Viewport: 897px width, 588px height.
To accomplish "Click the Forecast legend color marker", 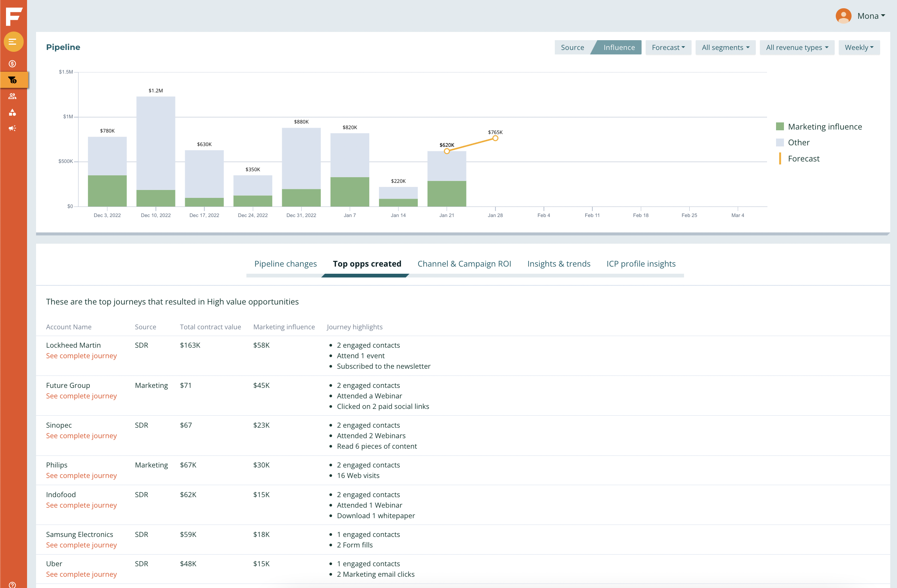I will 779,158.
